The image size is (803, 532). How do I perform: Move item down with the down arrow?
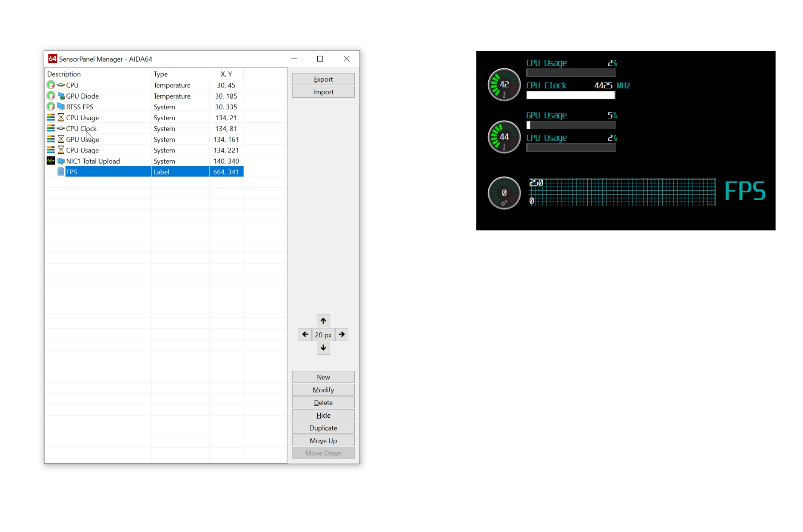323,348
